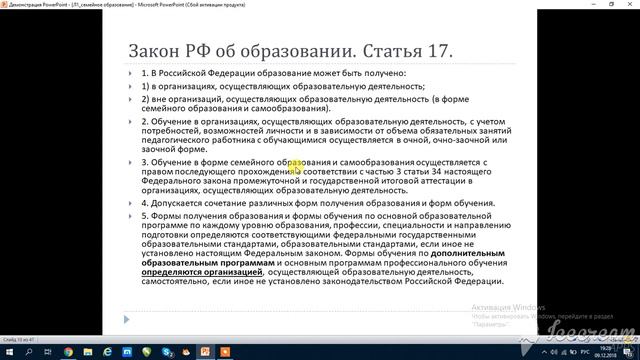
Task: Click the slide counter in the status bar
Action: 18,340
